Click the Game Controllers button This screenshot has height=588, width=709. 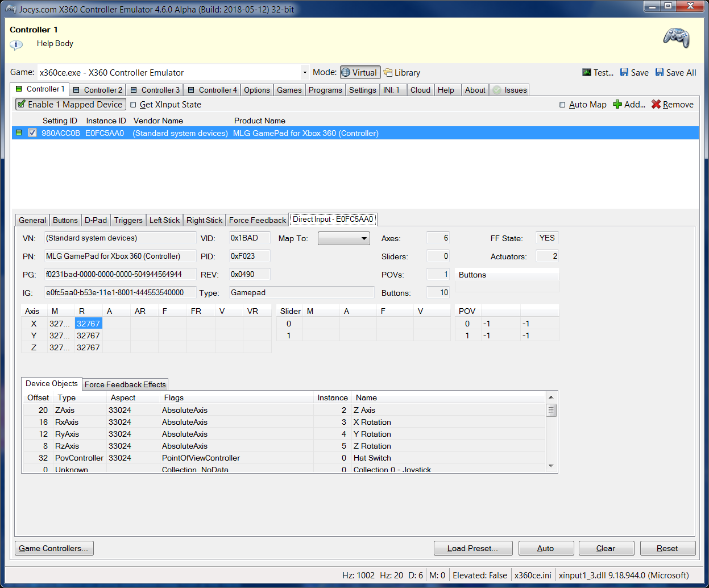pyautogui.click(x=54, y=548)
